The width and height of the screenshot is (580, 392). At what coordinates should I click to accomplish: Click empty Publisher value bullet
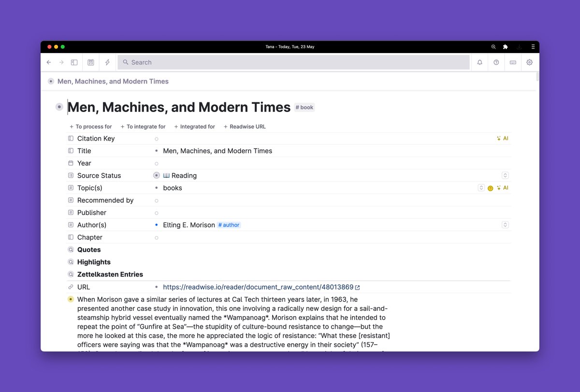pos(157,213)
